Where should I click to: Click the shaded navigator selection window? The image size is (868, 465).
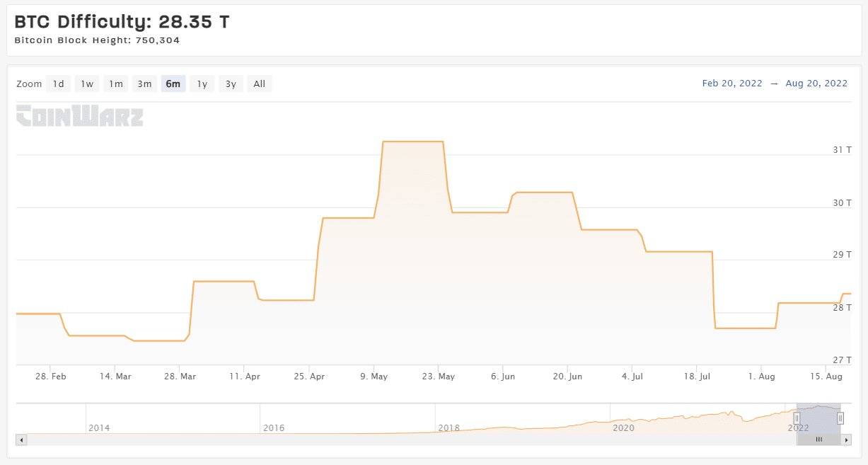coord(818,418)
